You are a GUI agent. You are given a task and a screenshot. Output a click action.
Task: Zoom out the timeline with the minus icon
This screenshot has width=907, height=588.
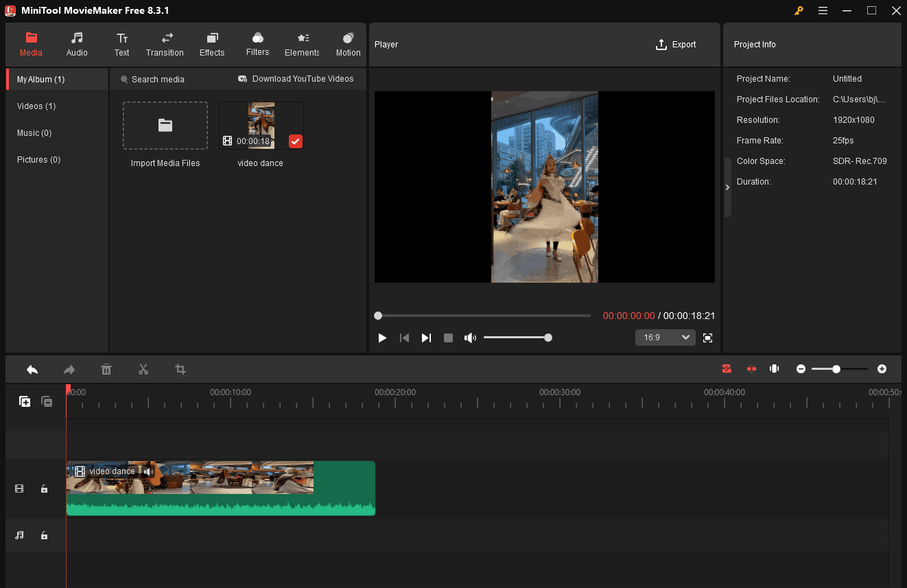(x=801, y=368)
